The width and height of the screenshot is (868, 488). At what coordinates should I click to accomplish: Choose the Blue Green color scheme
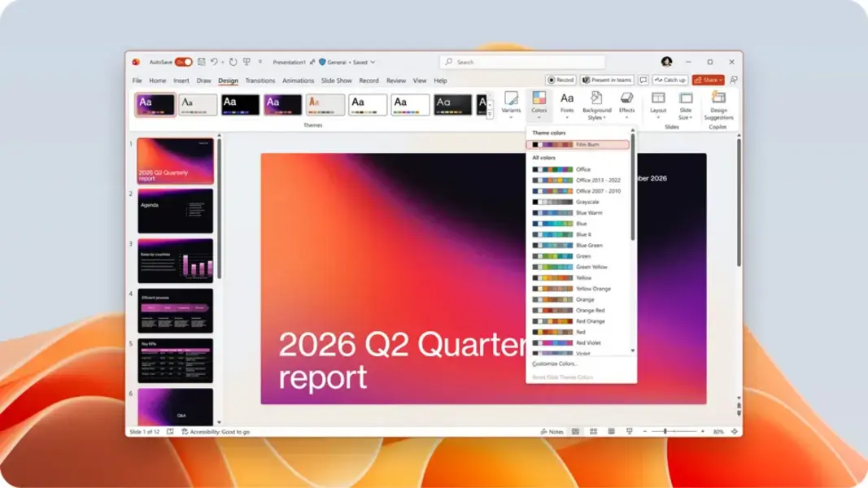[x=578, y=245]
